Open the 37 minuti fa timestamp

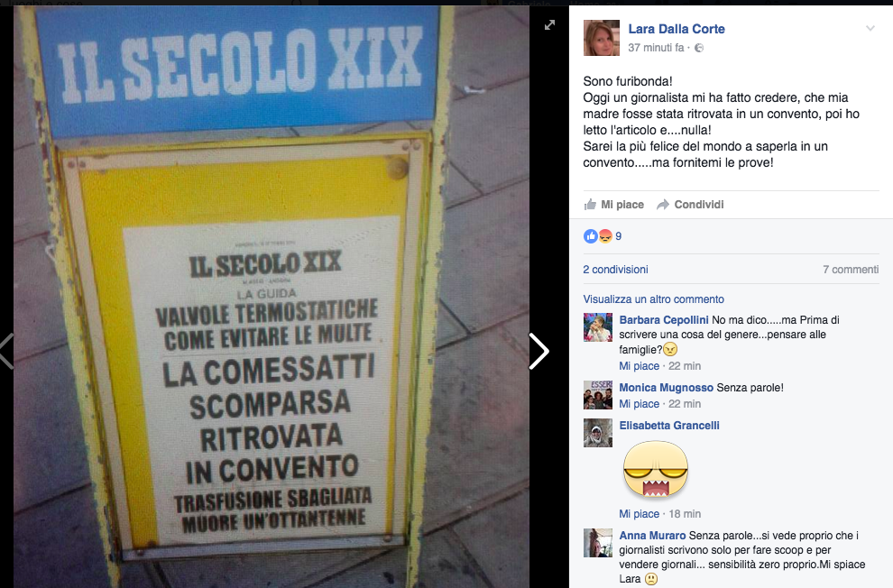[x=656, y=48]
